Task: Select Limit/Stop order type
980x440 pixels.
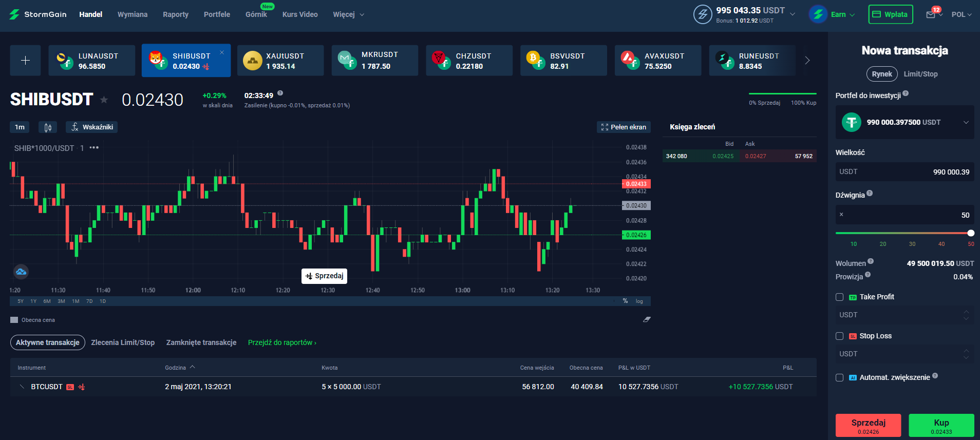Action: pyautogui.click(x=920, y=74)
